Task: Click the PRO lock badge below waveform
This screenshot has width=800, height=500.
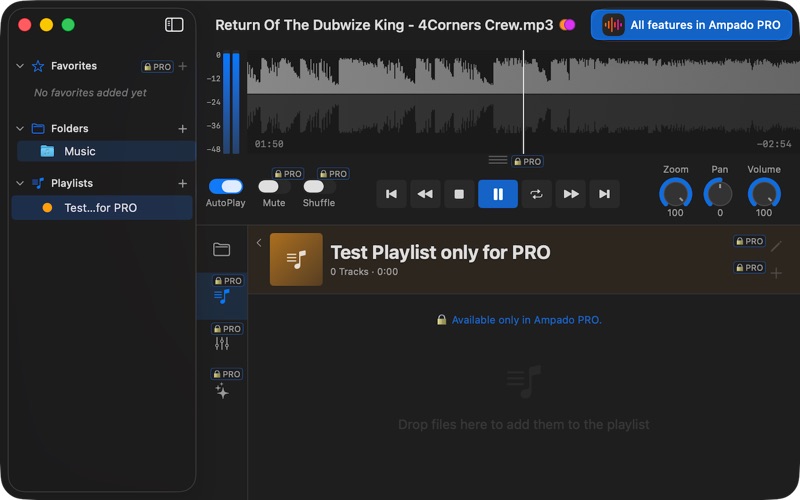Action: [528, 161]
